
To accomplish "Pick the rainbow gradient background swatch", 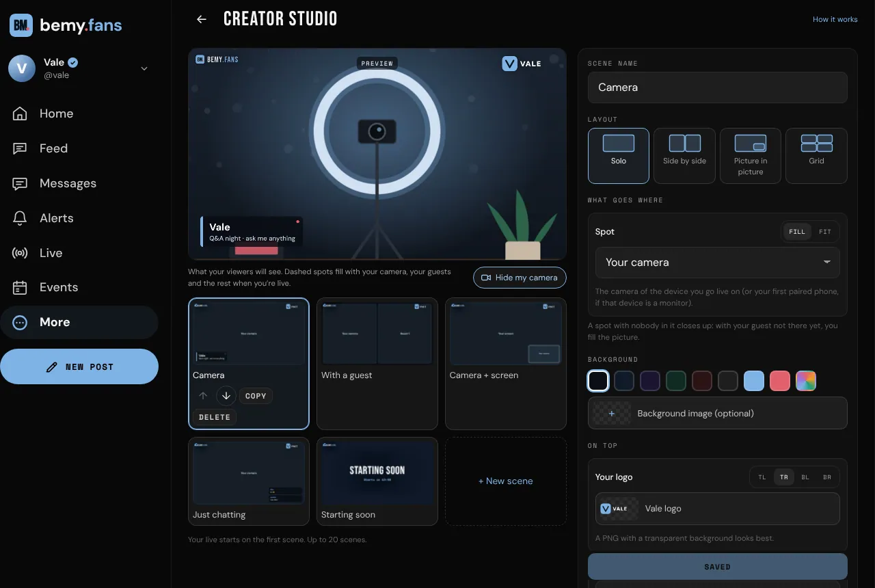I will [806, 381].
